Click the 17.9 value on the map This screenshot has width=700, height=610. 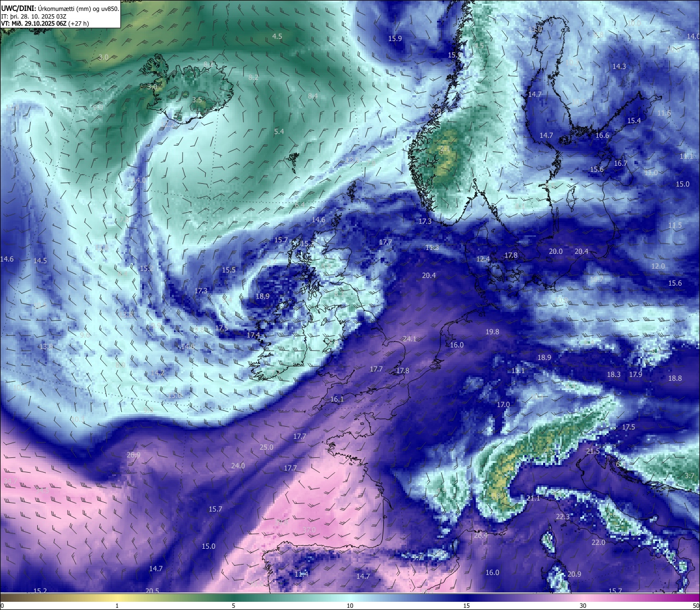click(635, 375)
